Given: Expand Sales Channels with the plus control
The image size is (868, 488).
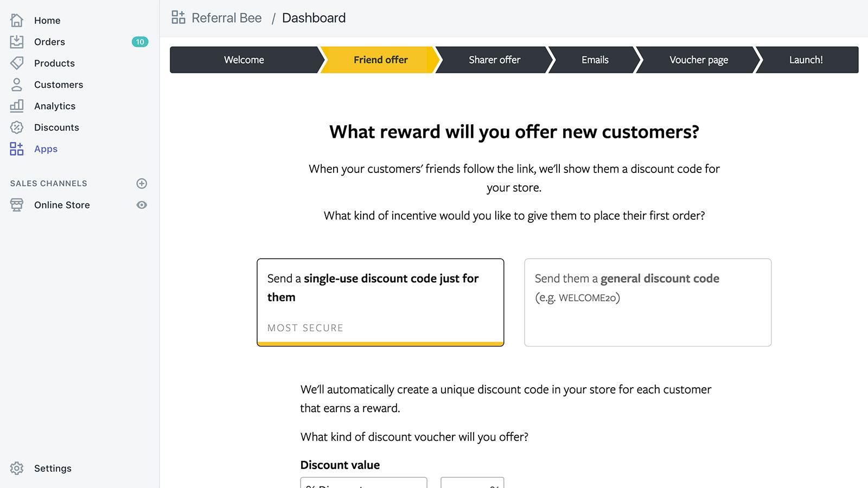Looking at the screenshot, I should pos(142,183).
